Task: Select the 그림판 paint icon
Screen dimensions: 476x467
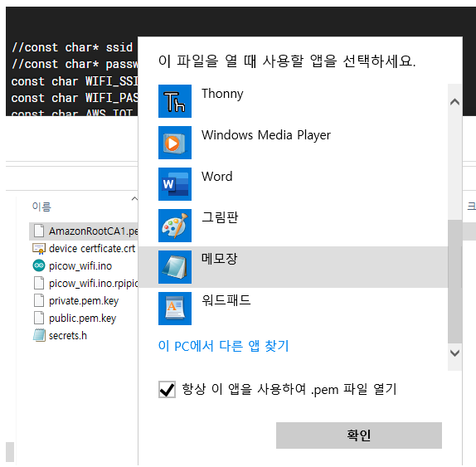Action: click(175, 226)
